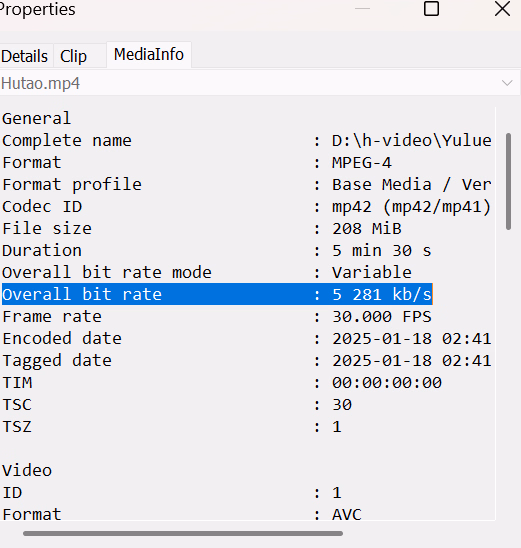Select the Complete name row

(x=247, y=140)
